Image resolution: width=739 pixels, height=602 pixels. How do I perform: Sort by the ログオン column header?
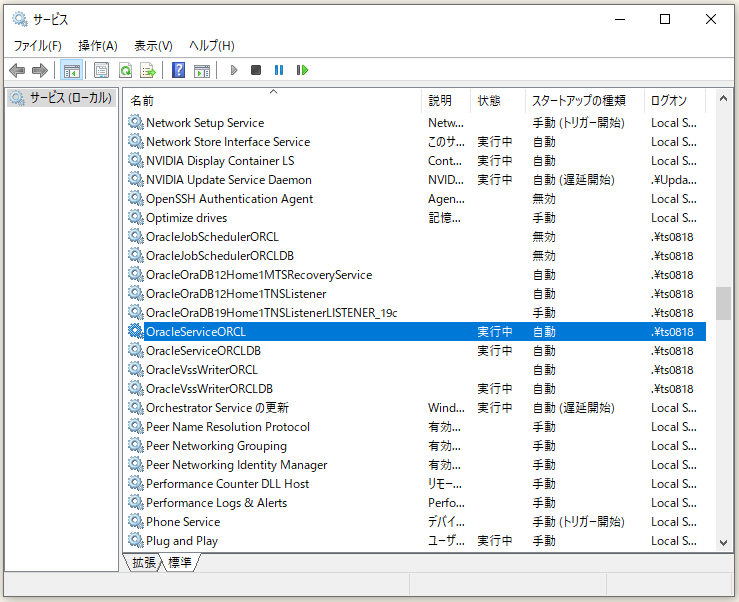point(675,100)
